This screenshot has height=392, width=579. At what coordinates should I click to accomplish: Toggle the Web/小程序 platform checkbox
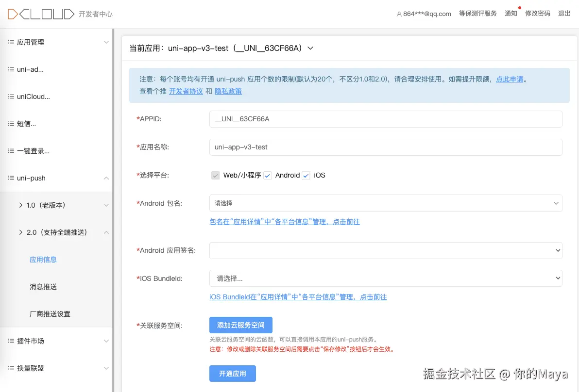click(x=215, y=175)
